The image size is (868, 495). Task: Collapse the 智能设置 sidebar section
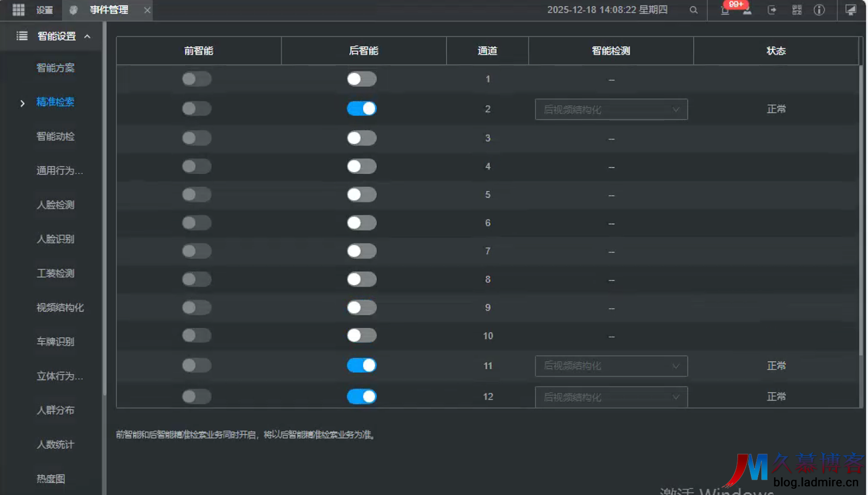click(87, 36)
